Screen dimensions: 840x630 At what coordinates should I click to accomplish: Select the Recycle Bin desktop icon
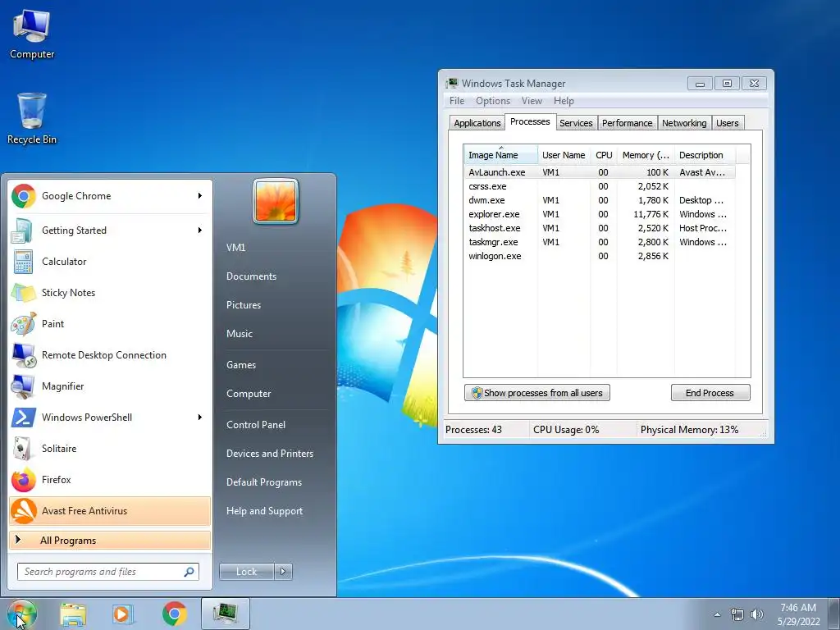tap(32, 119)
